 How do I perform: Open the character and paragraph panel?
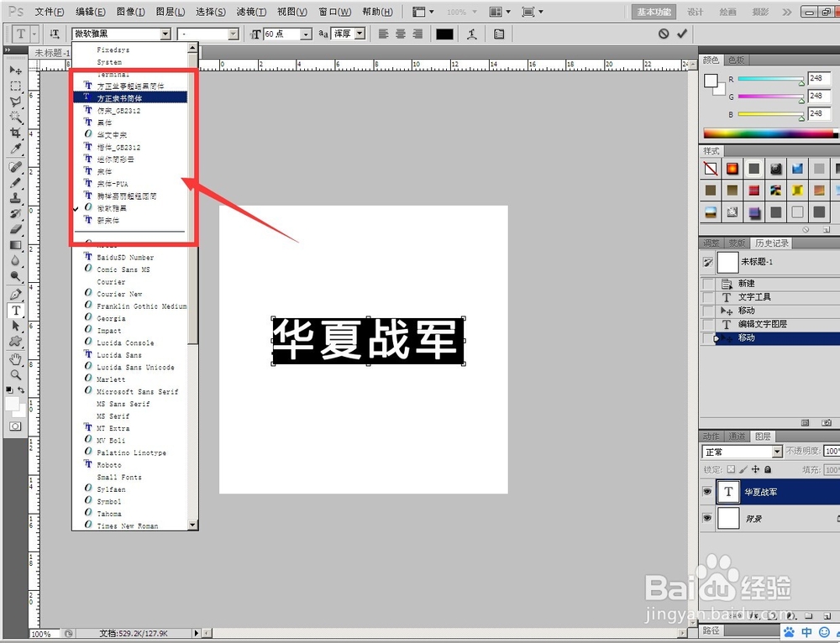499,34
